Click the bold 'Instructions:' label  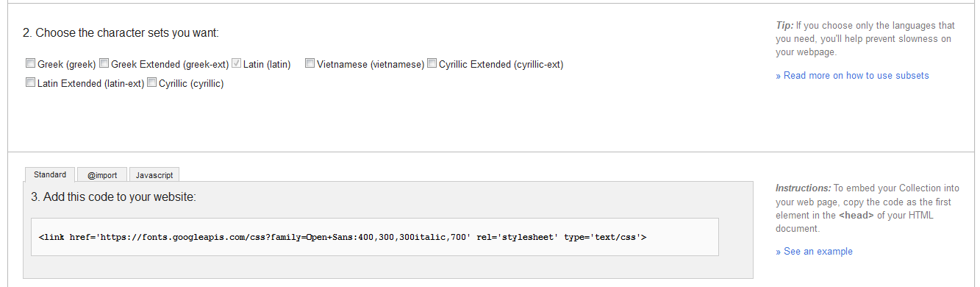803,188
